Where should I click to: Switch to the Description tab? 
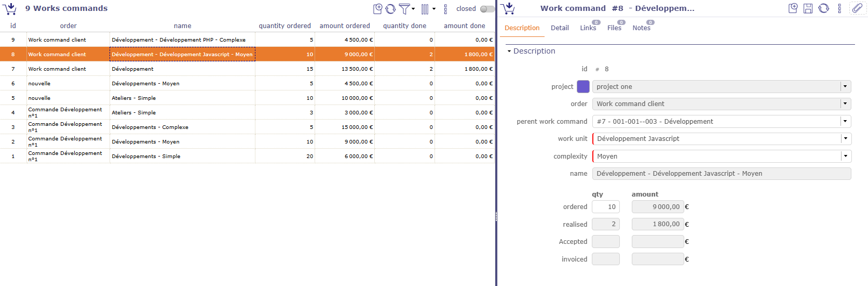point(522,28)
